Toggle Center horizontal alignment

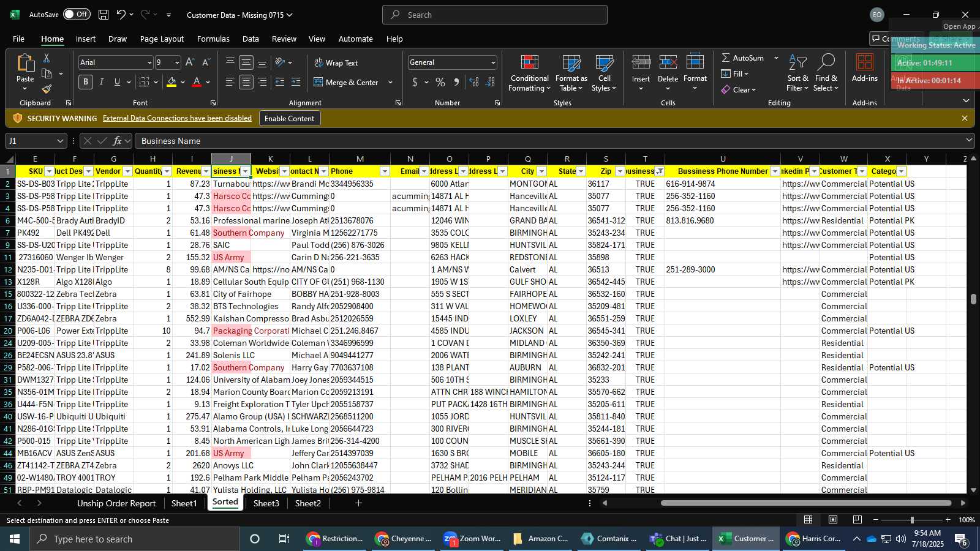click(246, 82)
